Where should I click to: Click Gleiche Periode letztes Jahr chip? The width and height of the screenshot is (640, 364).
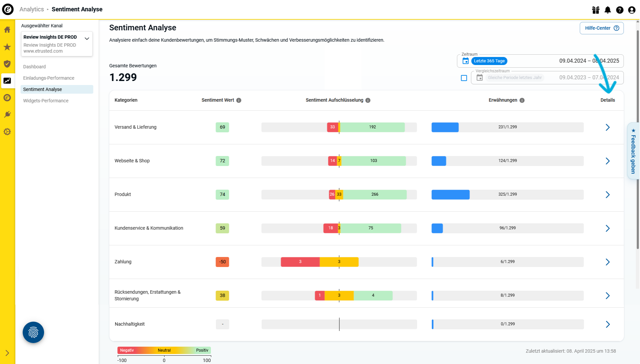click(515, 78)
